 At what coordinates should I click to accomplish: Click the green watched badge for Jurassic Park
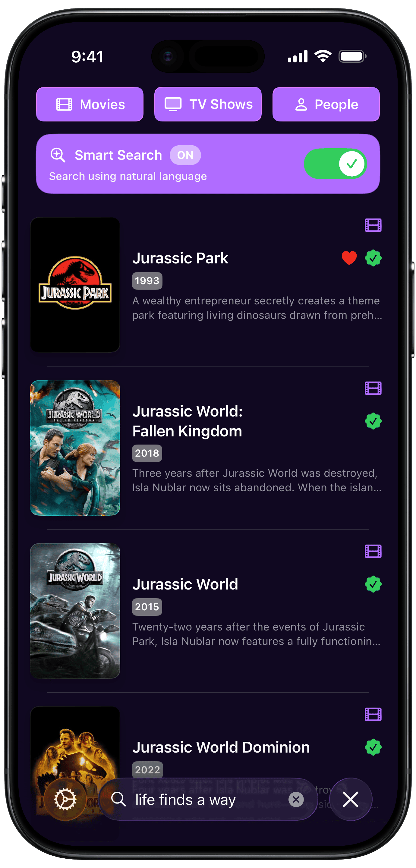373,258
